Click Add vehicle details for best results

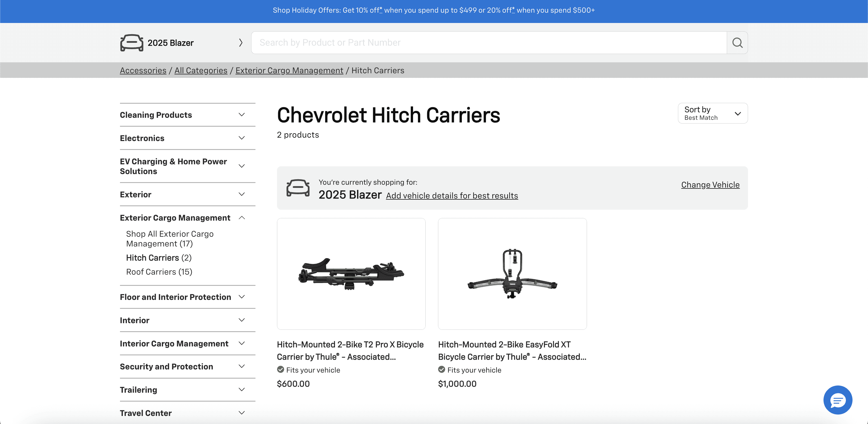pyautogui.click(x=452, y=196)
